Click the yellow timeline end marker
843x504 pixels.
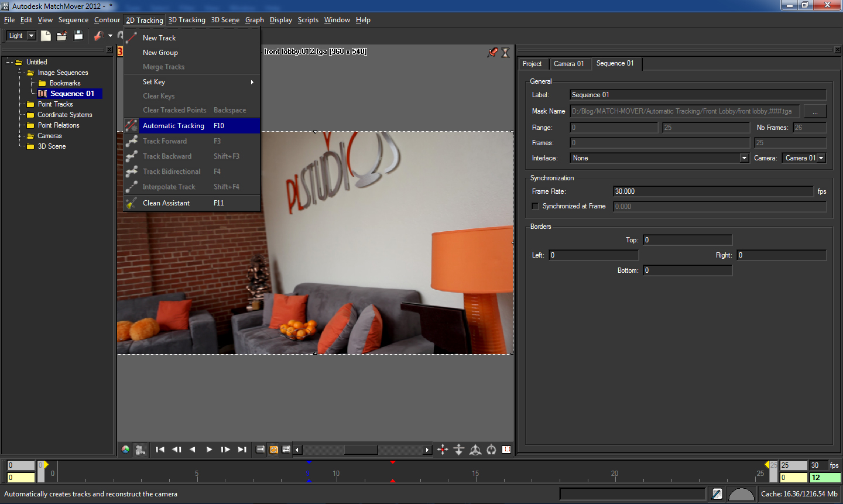click(767, 465)
